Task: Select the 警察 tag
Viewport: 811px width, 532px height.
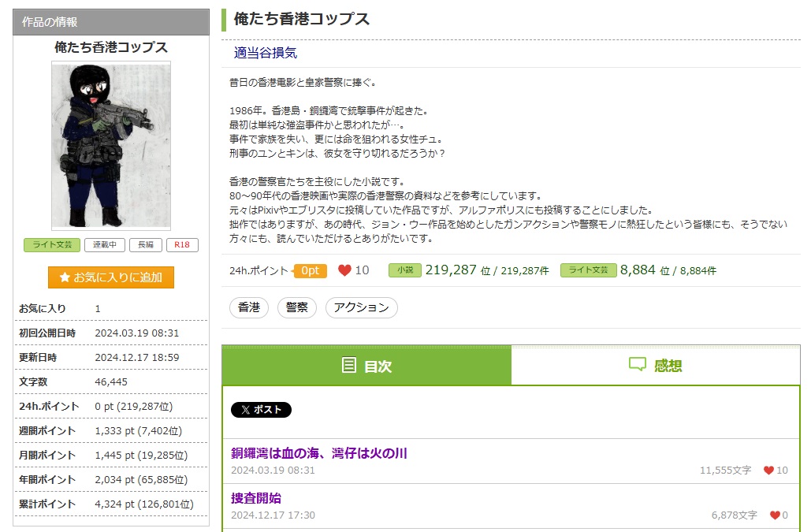Action: coord(297,307)
